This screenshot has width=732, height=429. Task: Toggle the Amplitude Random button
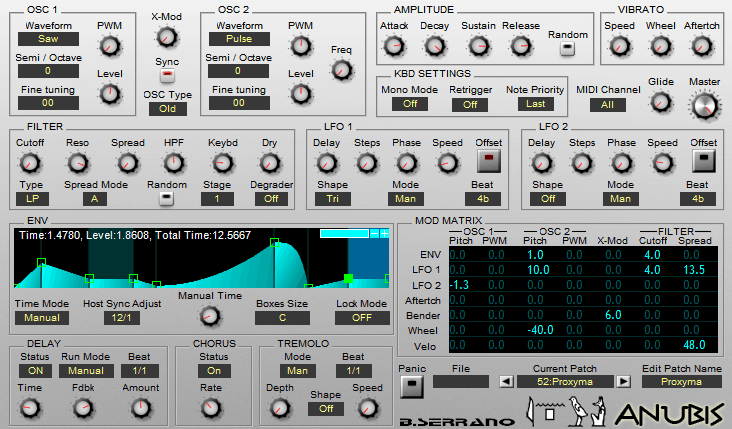(567, 48)
